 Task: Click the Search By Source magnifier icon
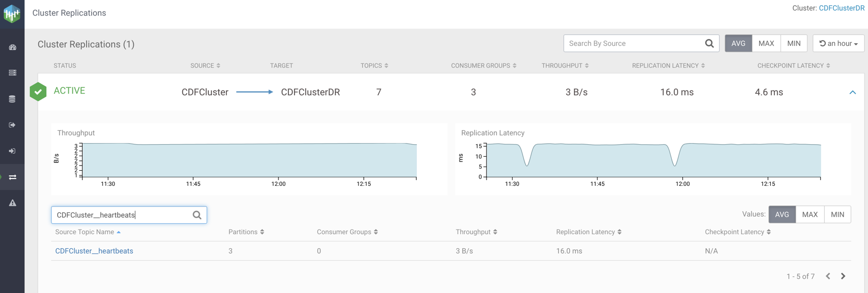pos(709,44)
